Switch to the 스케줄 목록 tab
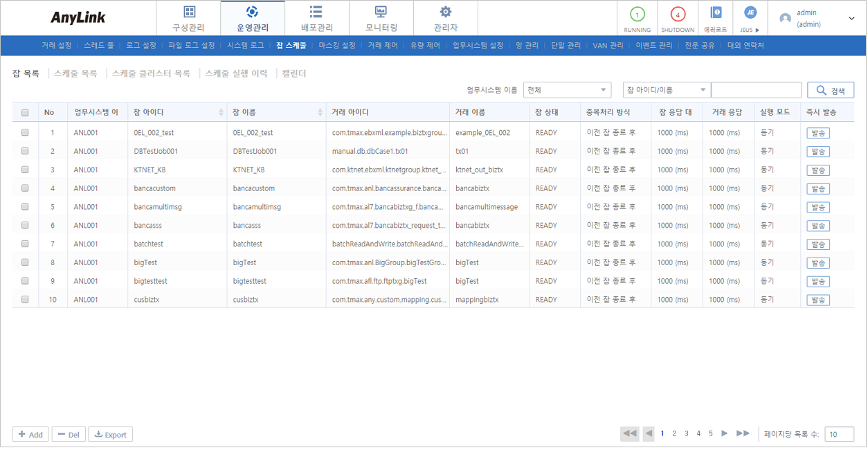The height and width of the screenshot is (450, 868). tap(75, 73)
